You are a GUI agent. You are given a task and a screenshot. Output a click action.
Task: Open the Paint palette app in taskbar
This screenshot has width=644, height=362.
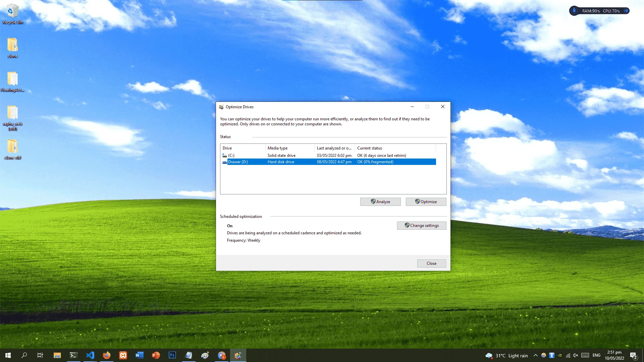tap(205, 355)
